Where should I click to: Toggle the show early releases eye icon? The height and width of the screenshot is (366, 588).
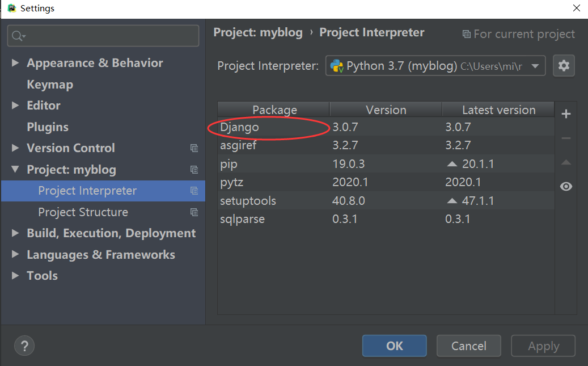[565, 187]
